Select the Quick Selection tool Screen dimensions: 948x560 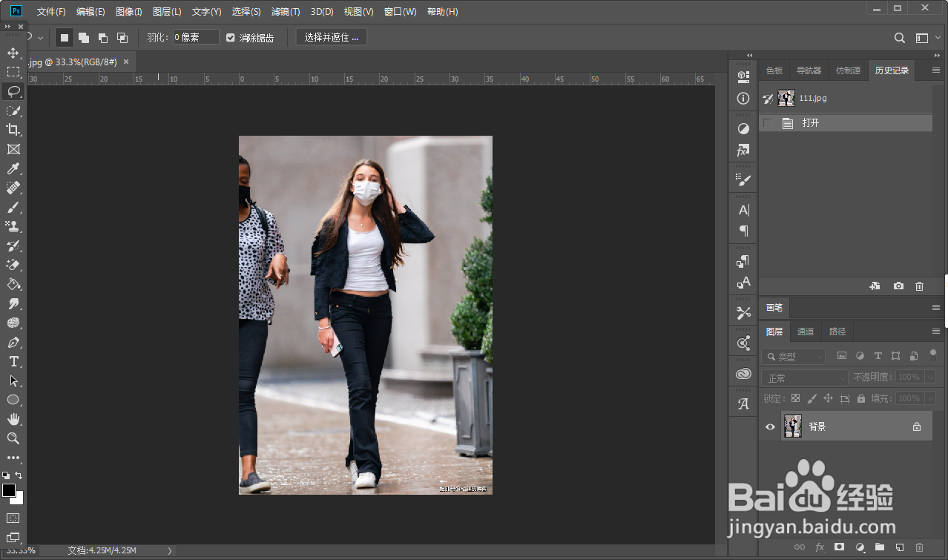click(x=13, y=111)
